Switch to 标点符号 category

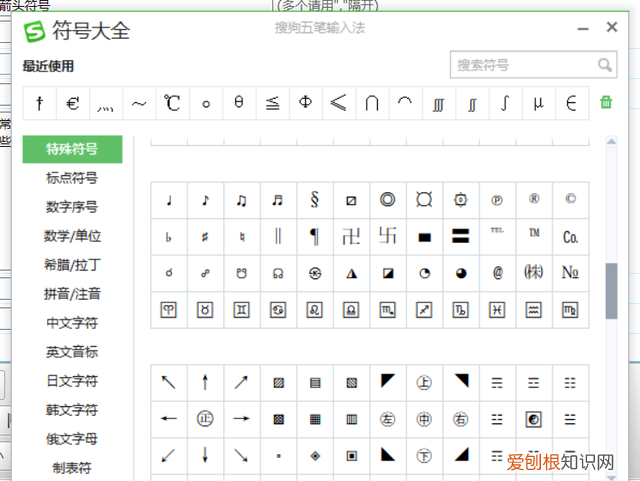[x=72, y=178]
